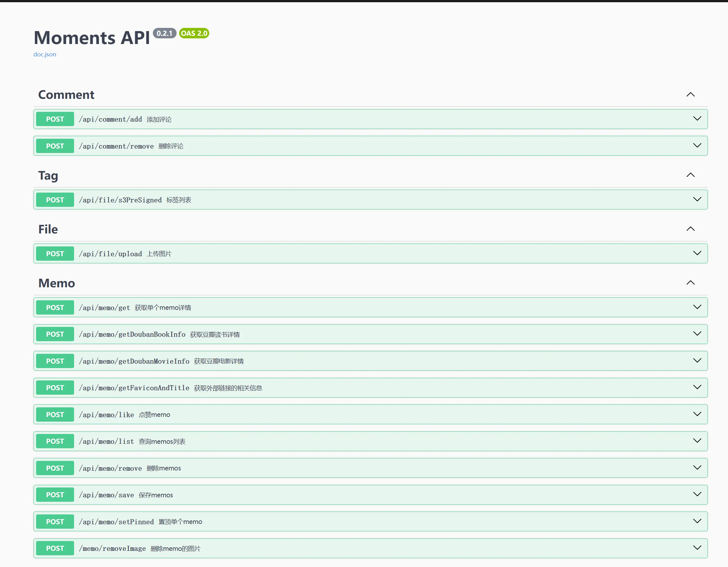Expand the /api/comment/remove endpoint arrow
Image resolution: width=728 pixels, height=567 pixels.
697,145
